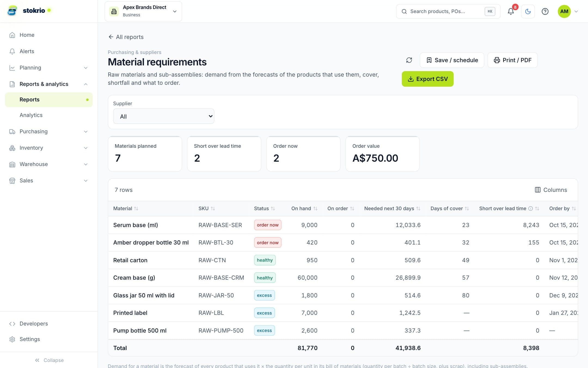
Task: Sort by On hand column arrows
Action: [315, 209]
